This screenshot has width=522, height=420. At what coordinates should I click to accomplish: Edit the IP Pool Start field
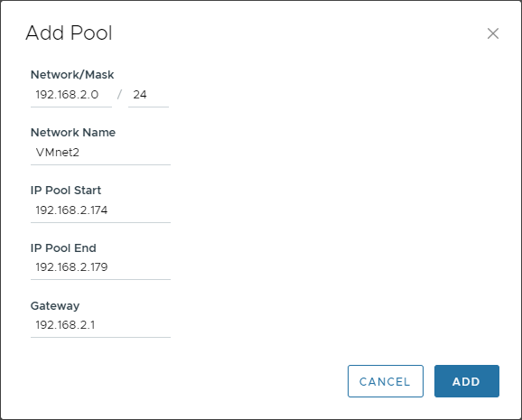(100, 210)
